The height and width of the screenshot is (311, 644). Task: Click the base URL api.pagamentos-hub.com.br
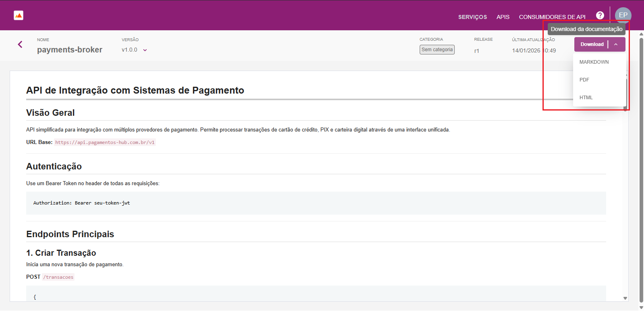point(105,142)
